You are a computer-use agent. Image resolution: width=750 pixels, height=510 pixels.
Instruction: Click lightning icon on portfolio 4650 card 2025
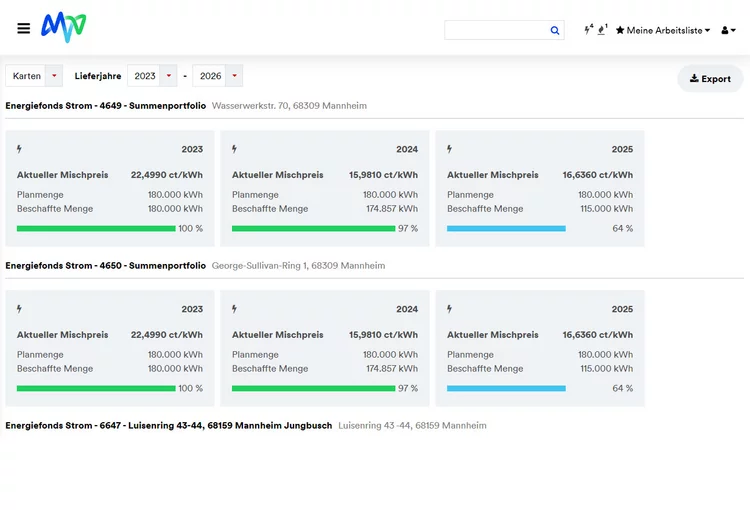450,309
